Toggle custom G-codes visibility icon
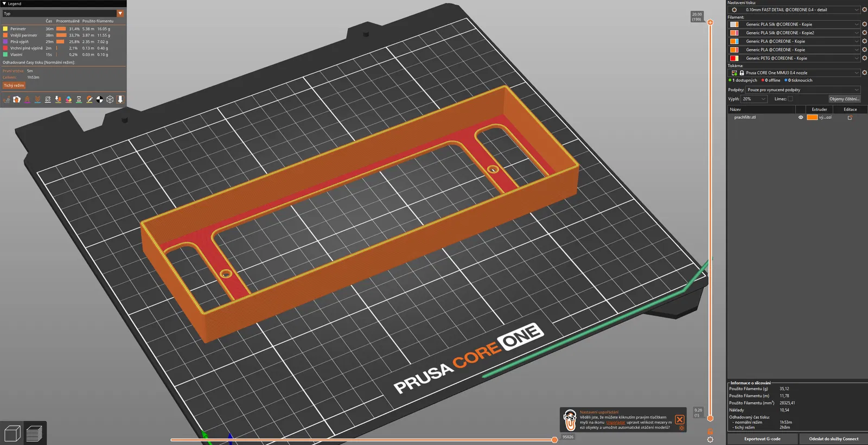 pos(89,99)
